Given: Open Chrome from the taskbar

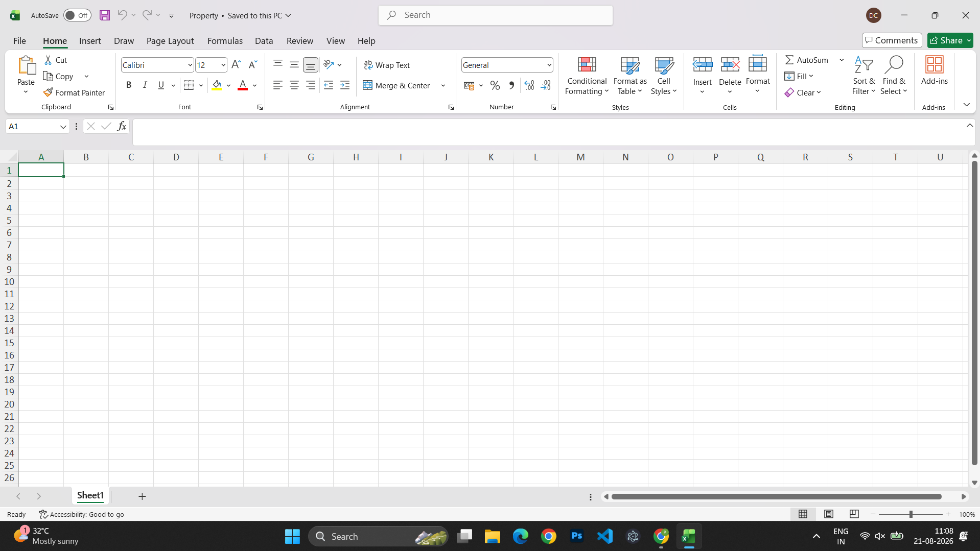Looking at the screenshot, I should (x=549, y=537).
